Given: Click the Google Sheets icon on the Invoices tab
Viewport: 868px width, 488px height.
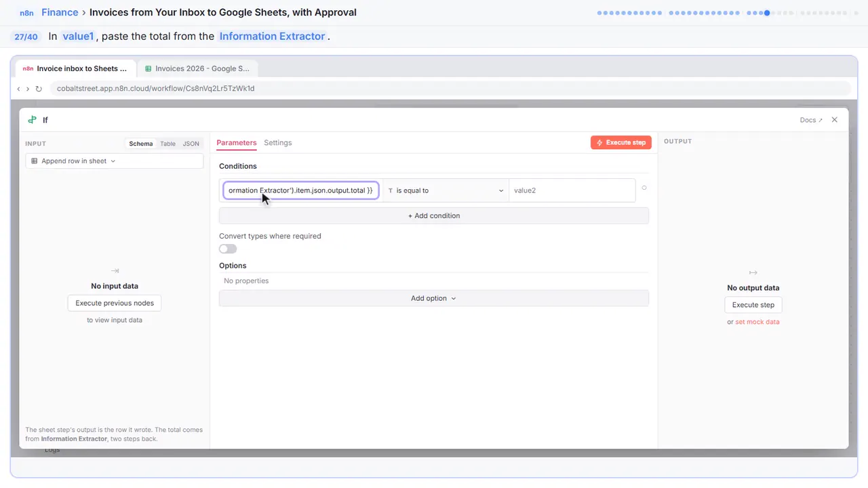Looking at the screenshot, I should pyautogui.click(x=148, y=68).
